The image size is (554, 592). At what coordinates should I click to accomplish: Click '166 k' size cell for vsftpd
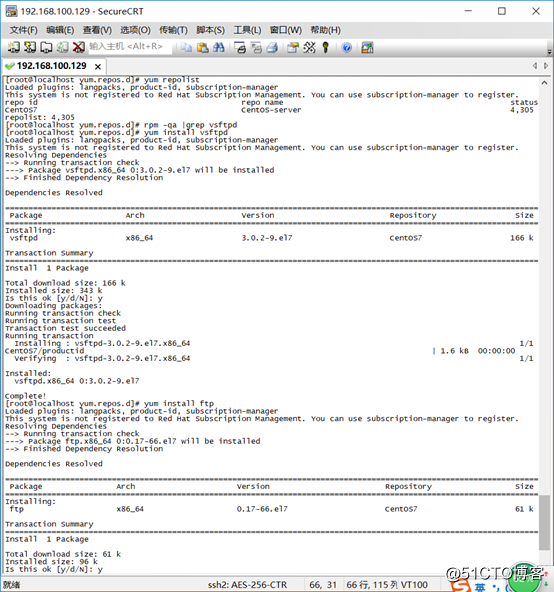522,238
